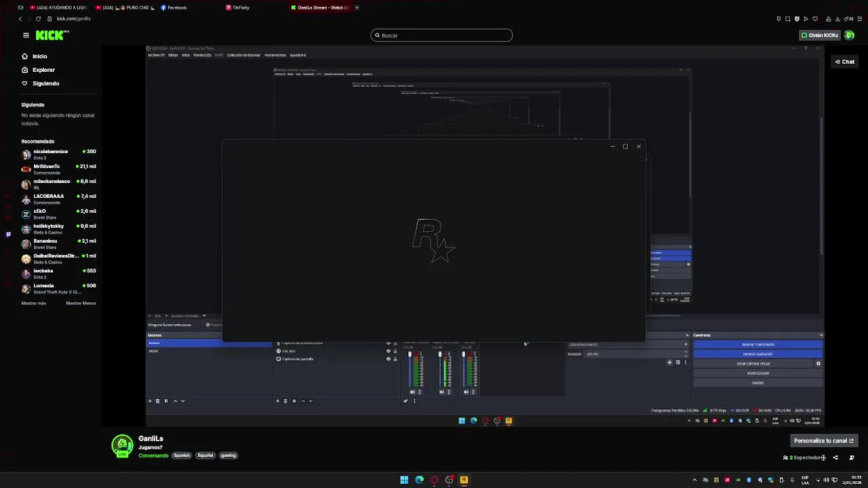Toggle OBS Captura de pantalla visibility eye

(389, 359)
